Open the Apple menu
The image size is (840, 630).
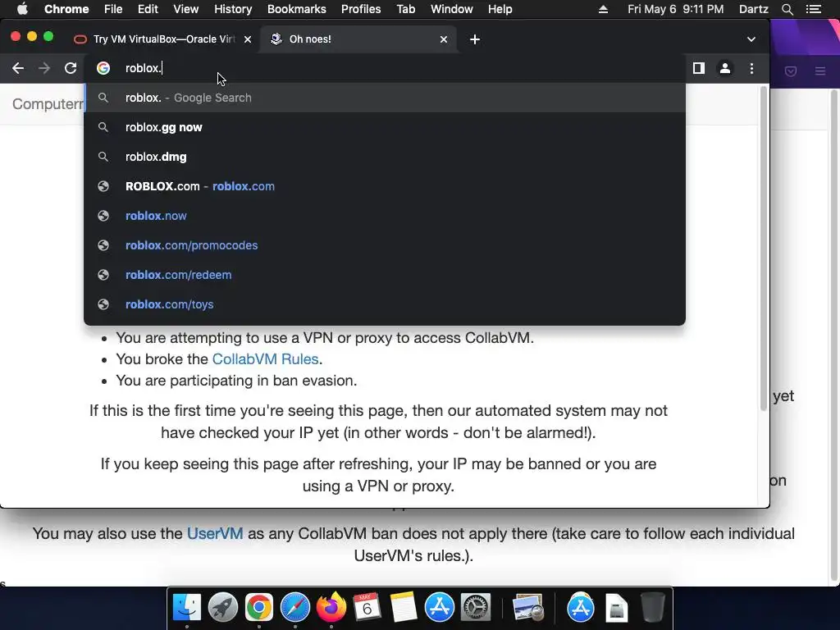(x=22, y=9)
